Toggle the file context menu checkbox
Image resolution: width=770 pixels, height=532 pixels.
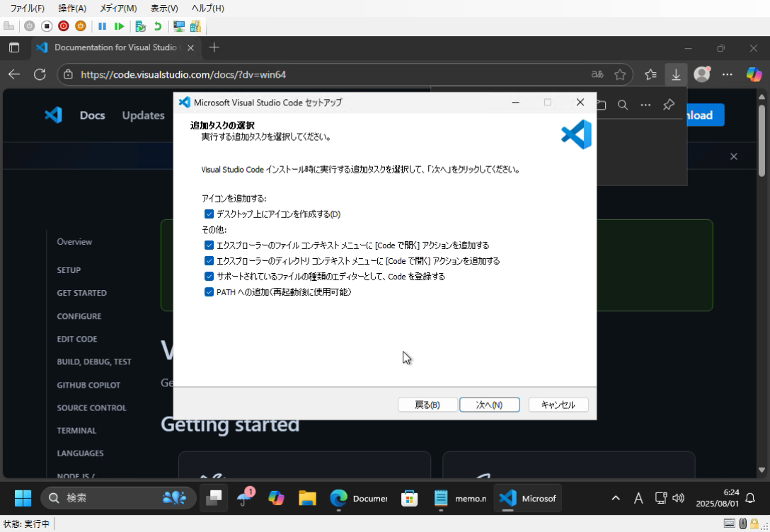[x=209, y=245]
